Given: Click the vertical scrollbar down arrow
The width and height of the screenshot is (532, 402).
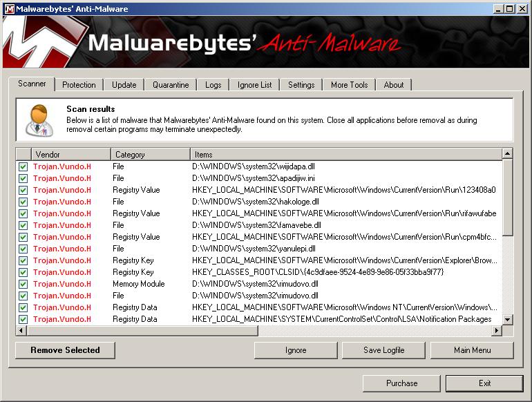Looking at the screenshot, I should (507, 319).
